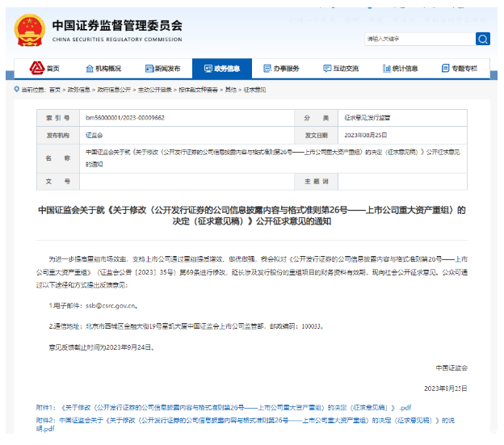Click the magnifier search button
This screenshot has width=504, height=445.
482,38
